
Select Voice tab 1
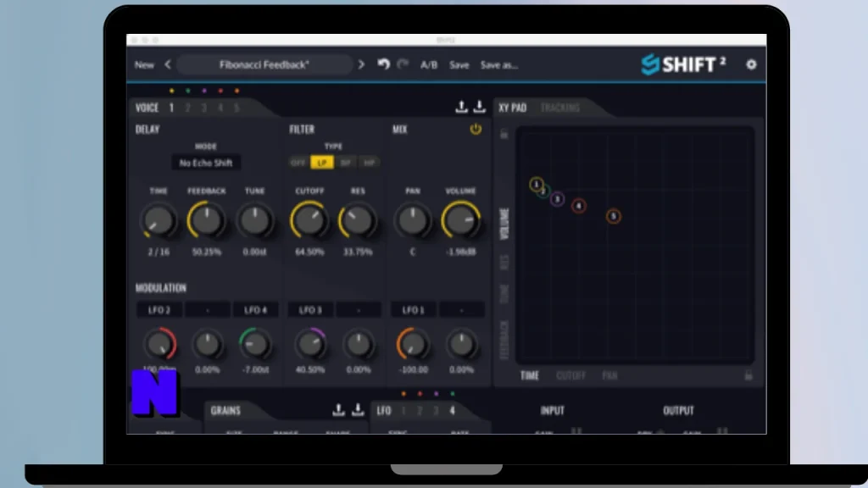(x=171, y=108)
